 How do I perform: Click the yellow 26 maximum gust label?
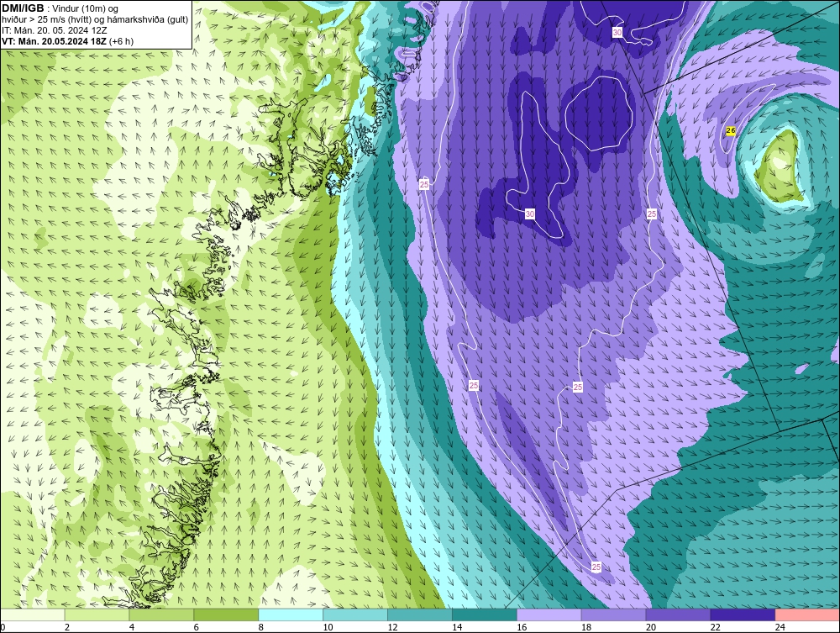coord(730,131)
